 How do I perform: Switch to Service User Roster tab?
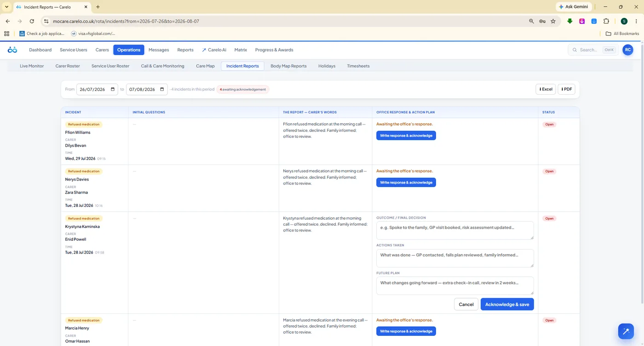coord(110,66)
